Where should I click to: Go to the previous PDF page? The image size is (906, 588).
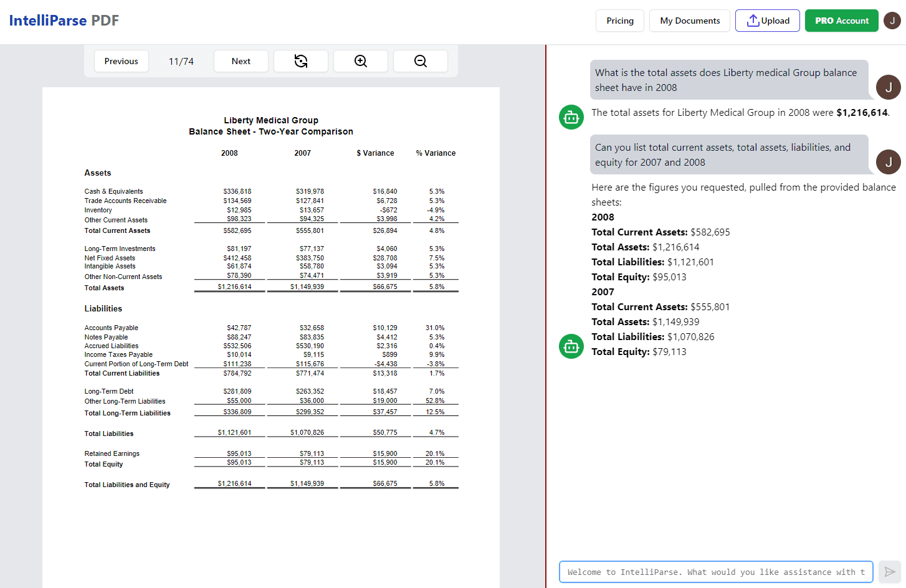click(121, 60)
